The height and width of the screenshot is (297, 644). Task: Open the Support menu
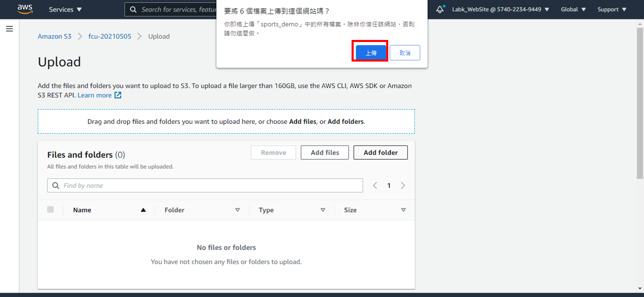coord(612,9)
